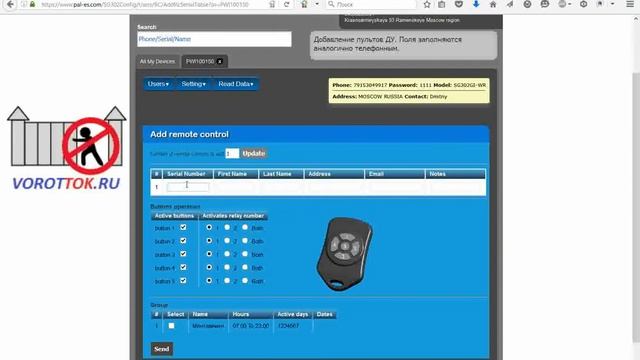Focus the Phone/Serial/Name search field

coord(214,39)
